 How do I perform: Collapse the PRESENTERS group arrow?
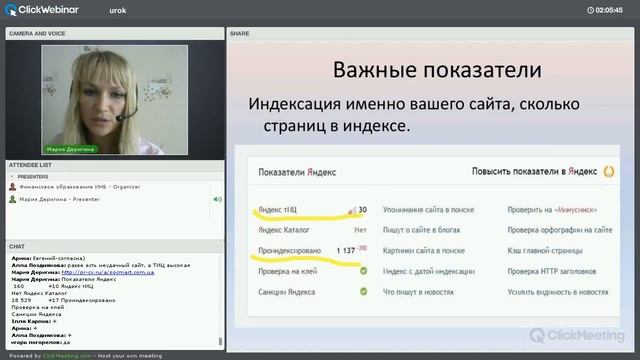tap(12, 176)
